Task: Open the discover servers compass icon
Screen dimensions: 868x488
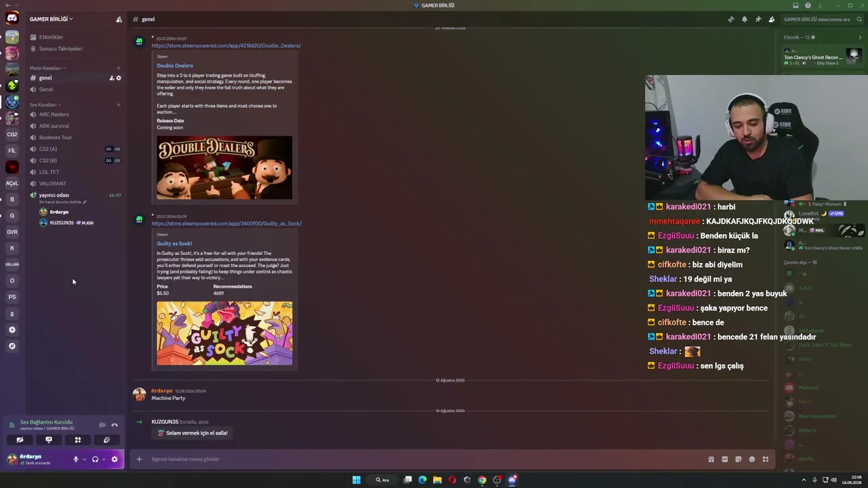Action: tap(12, 346)
